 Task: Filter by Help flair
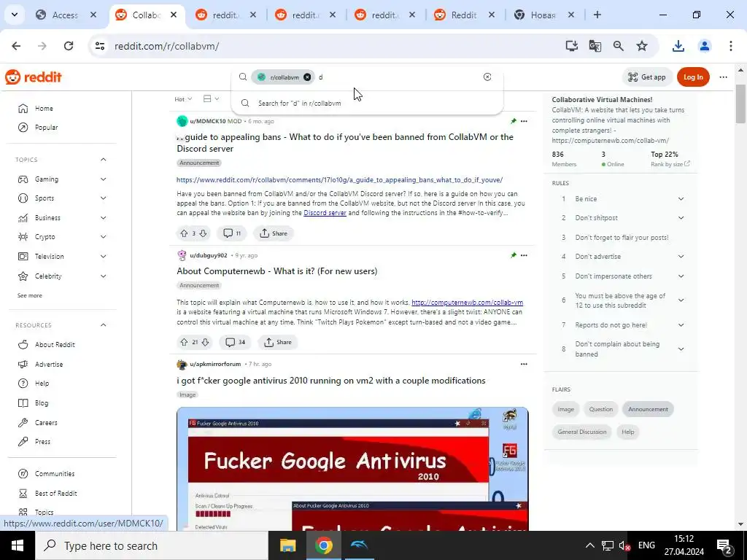pos(627,432)
